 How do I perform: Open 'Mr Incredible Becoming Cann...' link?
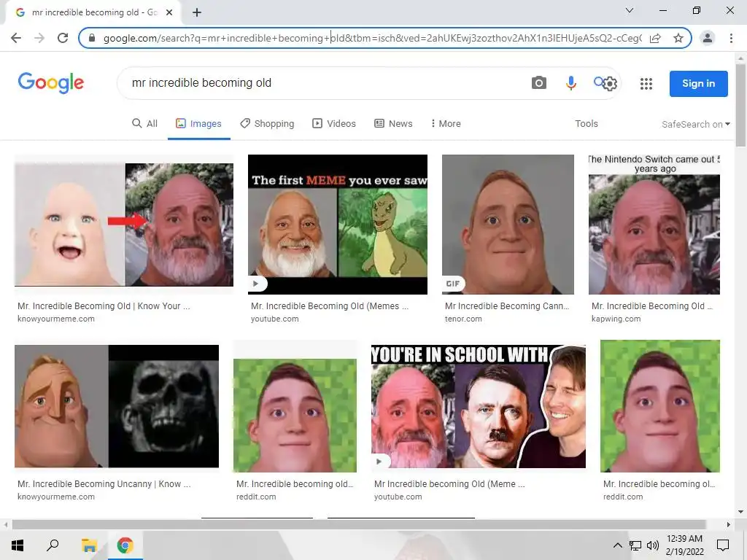point(507,306)
